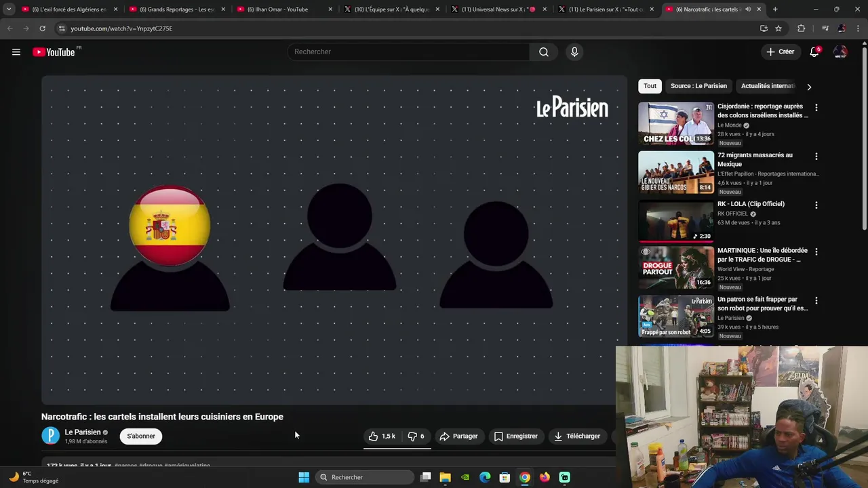This screenshot has height=488, width=868.
Task: Switch to Le Parisien sur X tab
Action: (x=606, y=9)
